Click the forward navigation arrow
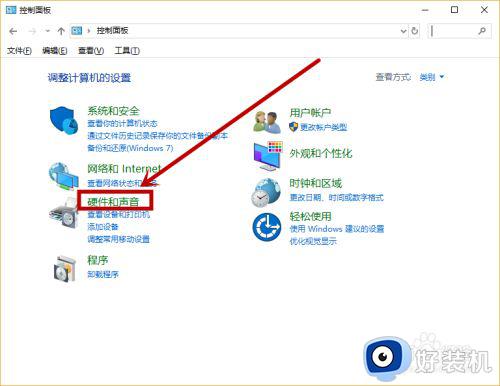Image resolution: width=500 pixels, height=386 pixels. [32, 31]
